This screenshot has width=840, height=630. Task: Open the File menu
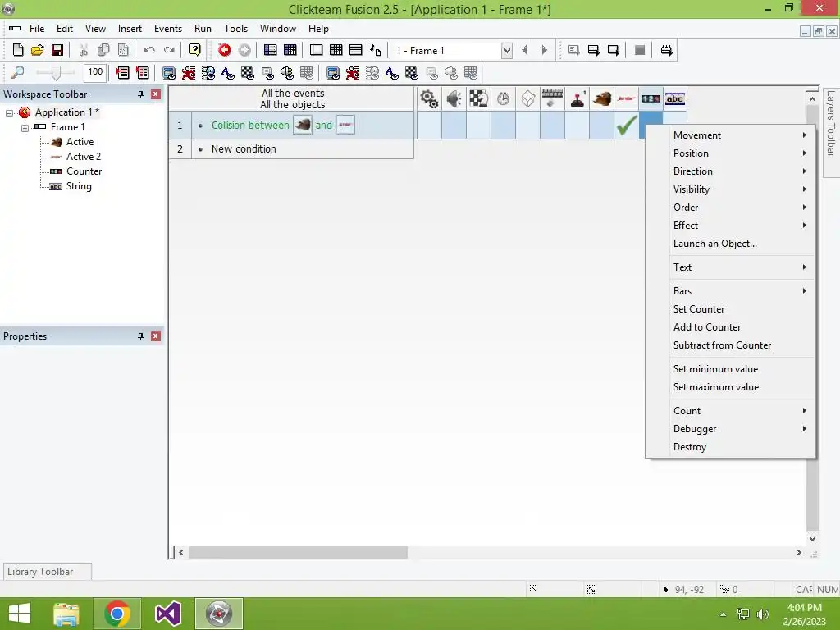37,29
